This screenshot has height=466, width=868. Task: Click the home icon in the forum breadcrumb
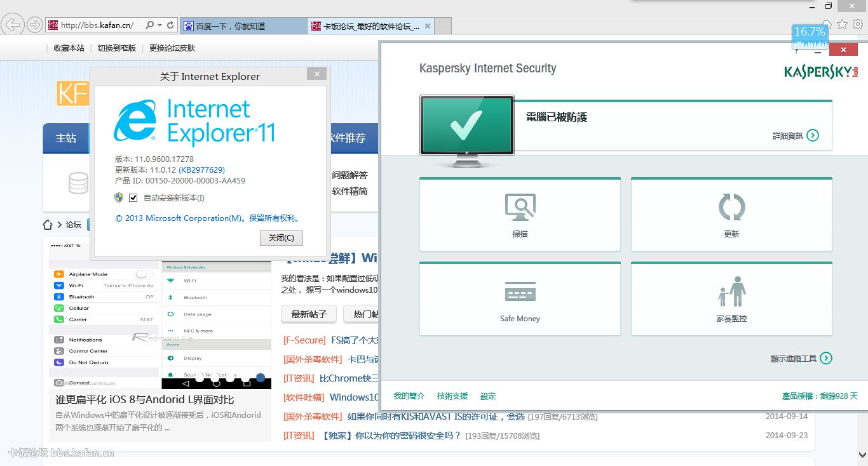48,225
